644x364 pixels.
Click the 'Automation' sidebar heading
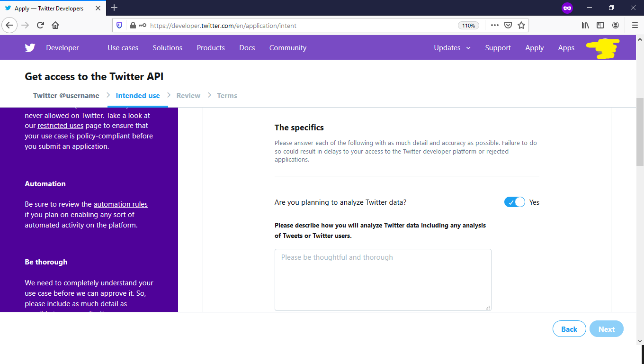(45, 184)
